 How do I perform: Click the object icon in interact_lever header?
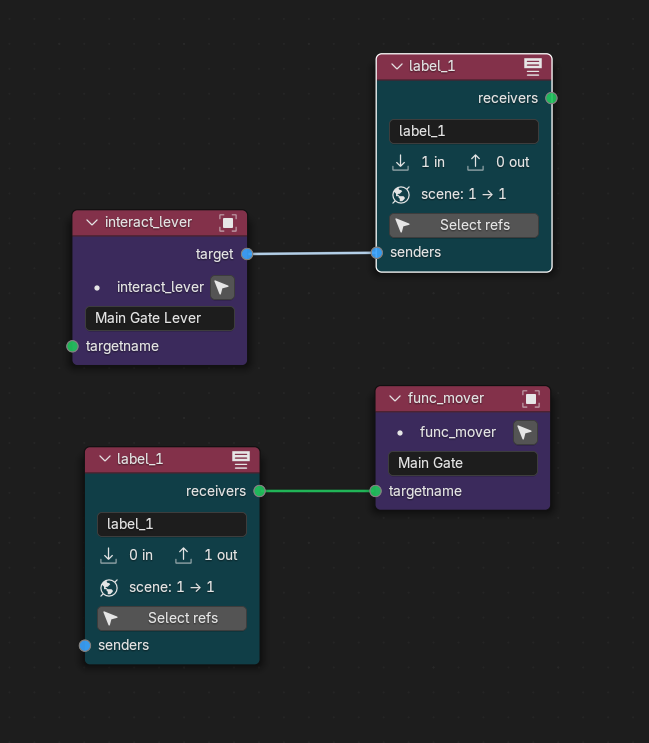(228, 223)
